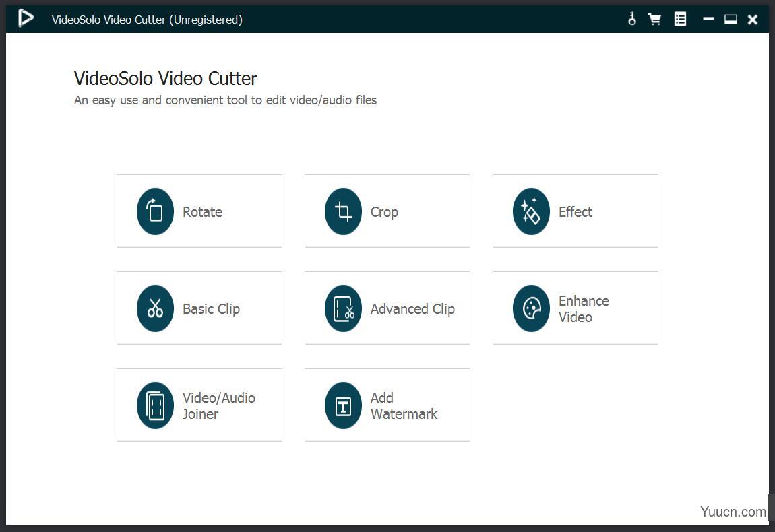Viewport: 775px width, 532px height.
Task: Click the VideoSolo Video Cutter heading
Action: click(166, 78)
